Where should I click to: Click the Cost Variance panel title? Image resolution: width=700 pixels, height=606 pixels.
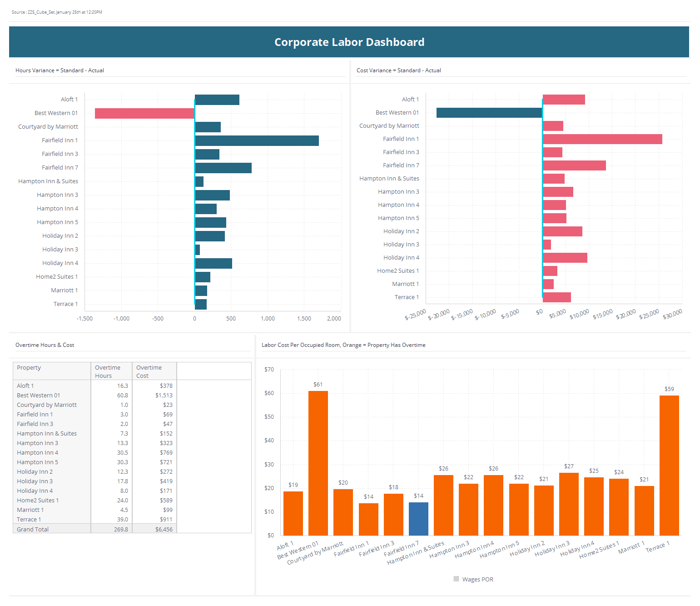(399, 70)
